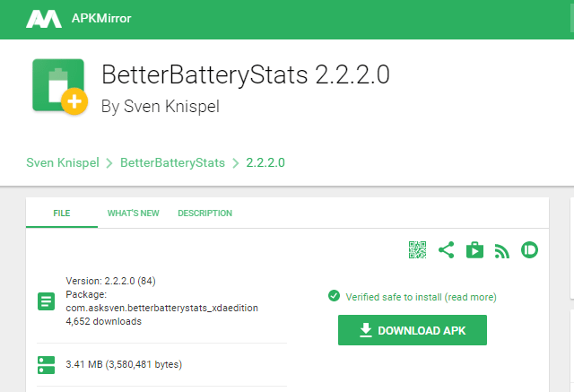This screenshot has width=574, height=392.
Task: Go to Sven Knispel breadcrumb link
Action: tap(63, 162)
